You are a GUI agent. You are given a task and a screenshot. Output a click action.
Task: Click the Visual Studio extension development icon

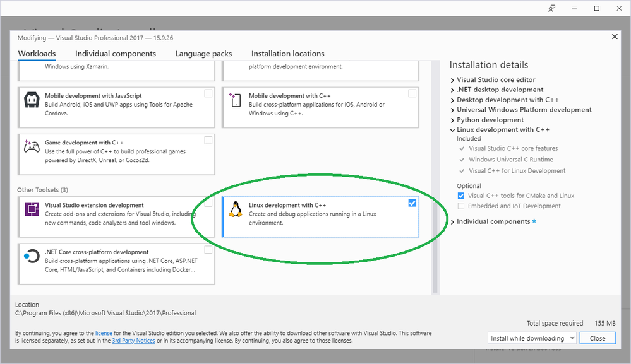(x=32, y=209)
